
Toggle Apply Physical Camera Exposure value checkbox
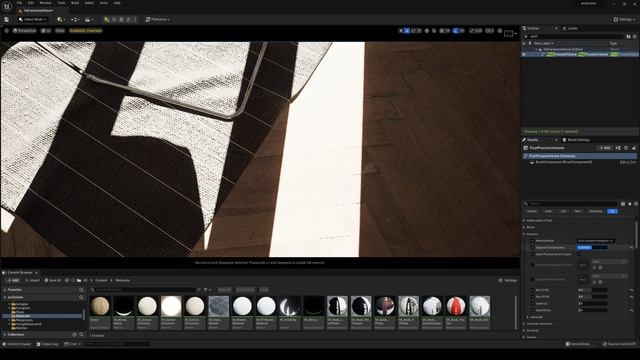pyautogui.click(x=579, y=254)
